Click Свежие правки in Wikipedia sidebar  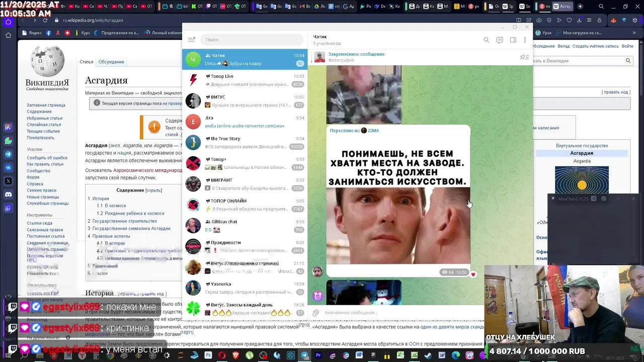pos(41,191)
